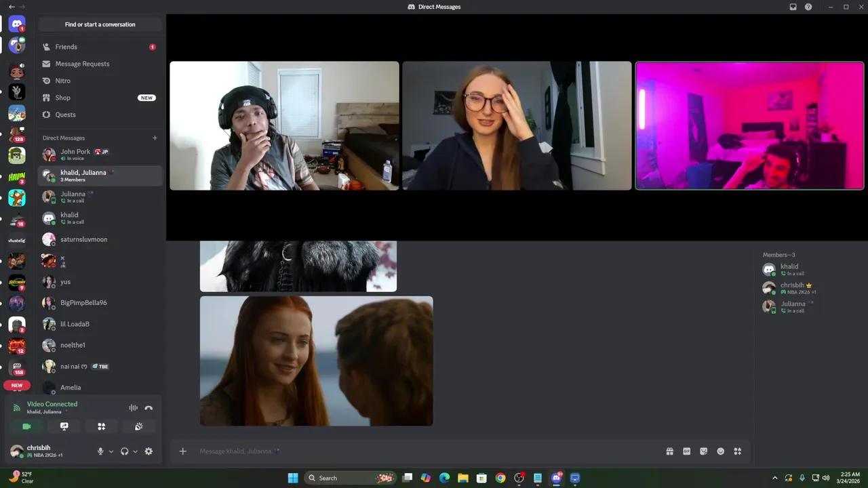Open activities launcher in the voice panel
This screenshot has height=488, width=868.
101,426
